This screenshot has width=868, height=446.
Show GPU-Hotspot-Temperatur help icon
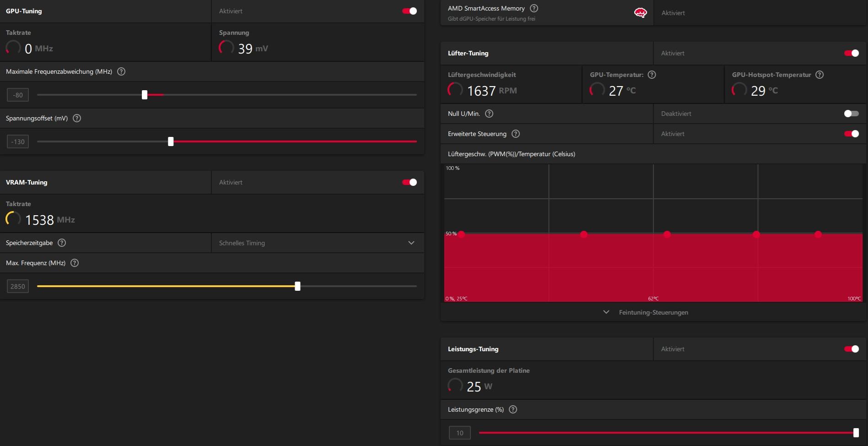pyautogui.click(x=819, y=75)
